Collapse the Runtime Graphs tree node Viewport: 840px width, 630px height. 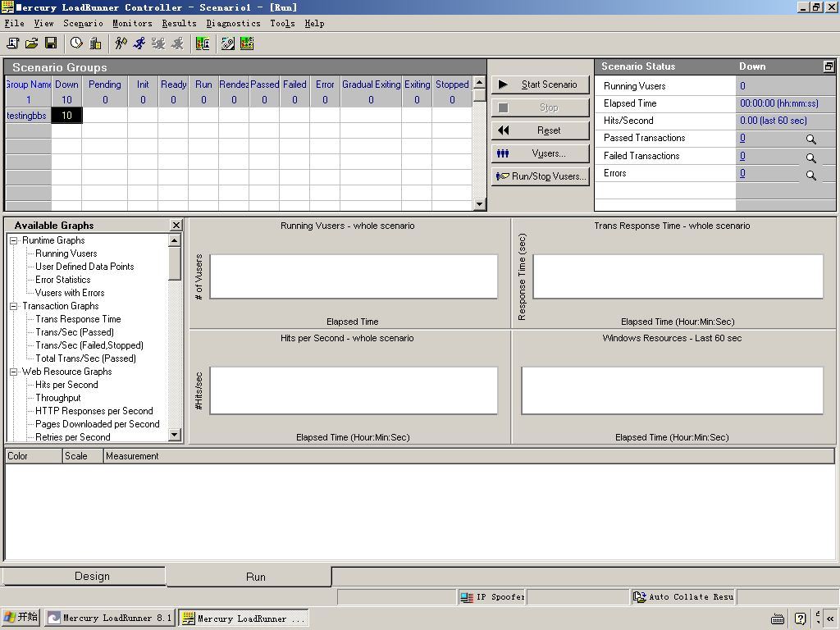coord(14,240)
